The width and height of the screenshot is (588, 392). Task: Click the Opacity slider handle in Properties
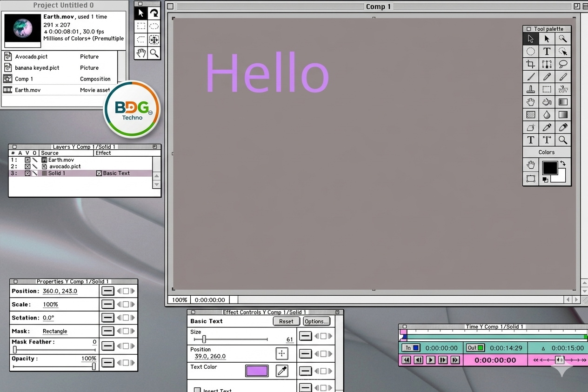tap(94, 366)
